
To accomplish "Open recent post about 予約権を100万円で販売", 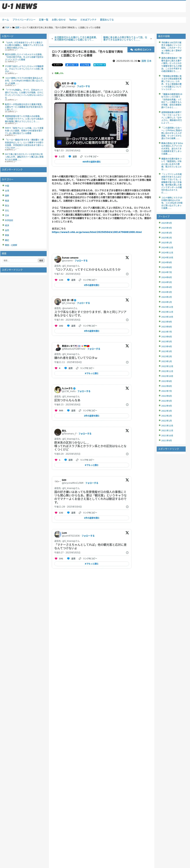I will (x=171, y=48).
